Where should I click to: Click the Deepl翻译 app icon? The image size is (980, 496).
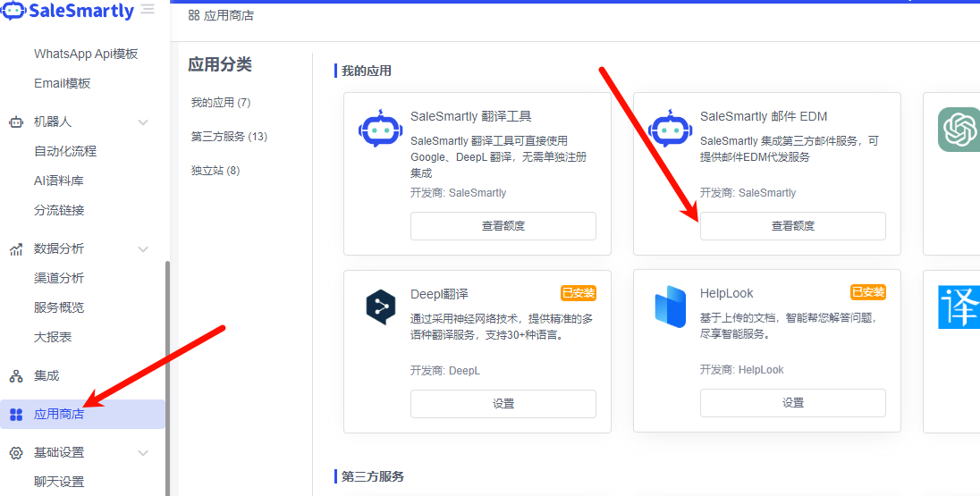point(380,307)
